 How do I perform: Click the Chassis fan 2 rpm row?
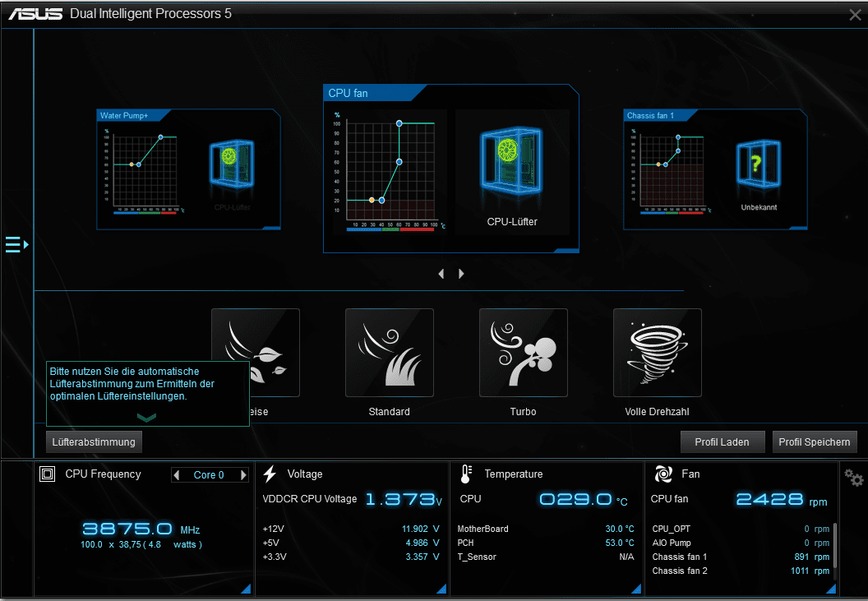(x=741, y=571)
